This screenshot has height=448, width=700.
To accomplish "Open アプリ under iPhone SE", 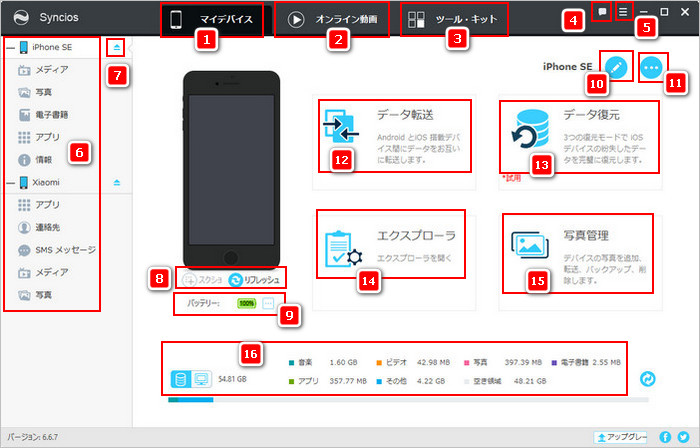I will click(39, 137).
